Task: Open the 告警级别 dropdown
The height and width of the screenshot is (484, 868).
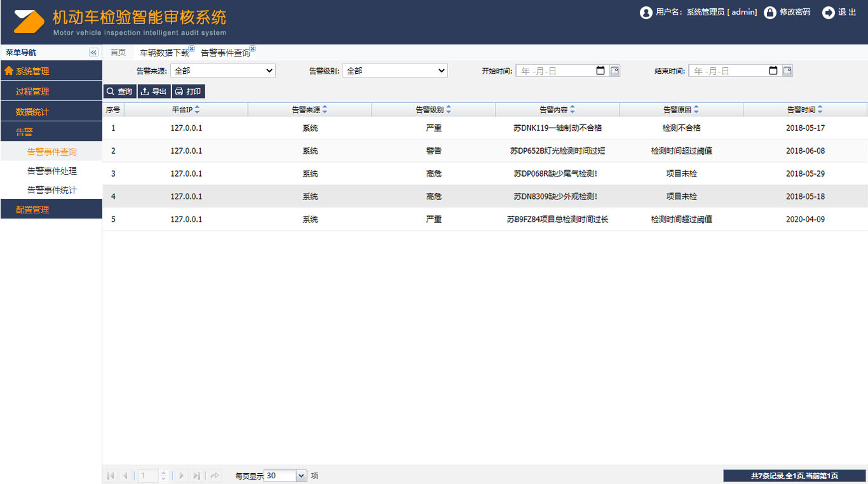Action: pyautogui.click(x=395, y=71)
